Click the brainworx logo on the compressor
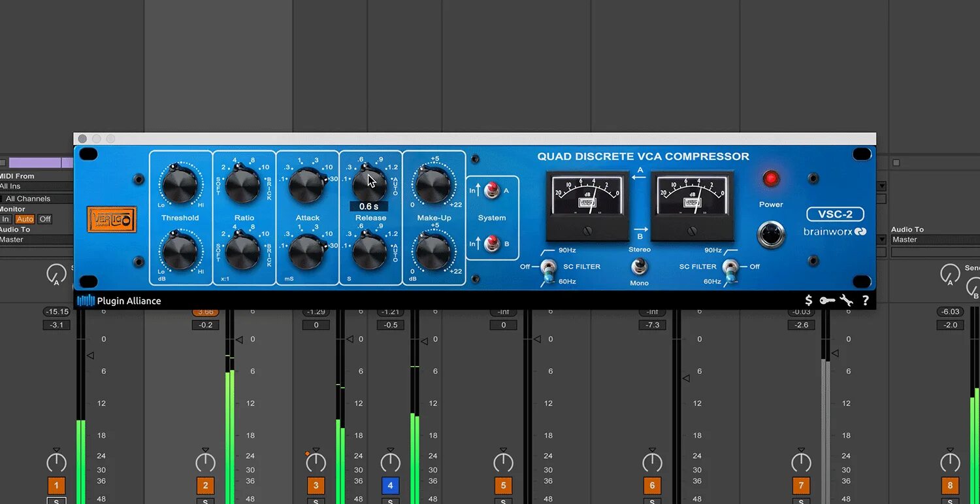 835,231
